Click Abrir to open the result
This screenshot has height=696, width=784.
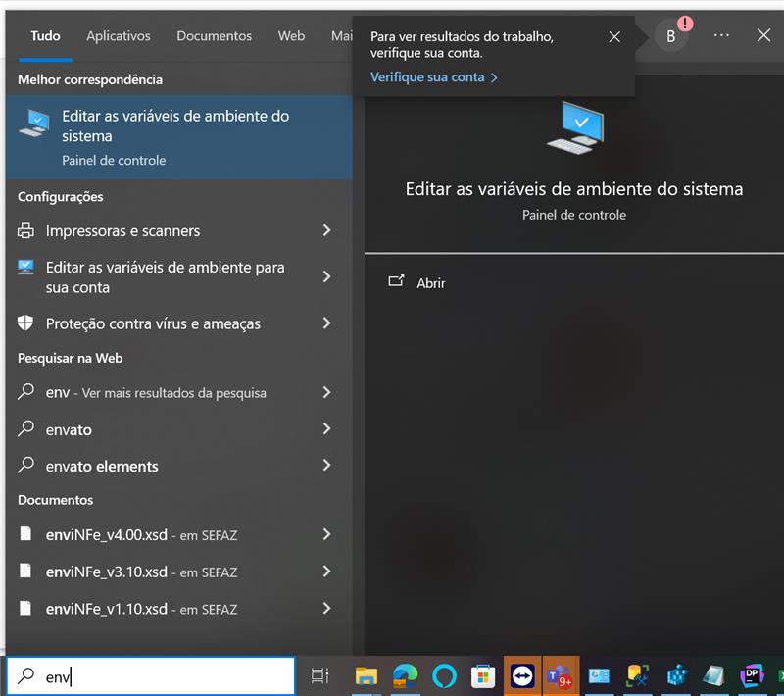coord(431,283)
